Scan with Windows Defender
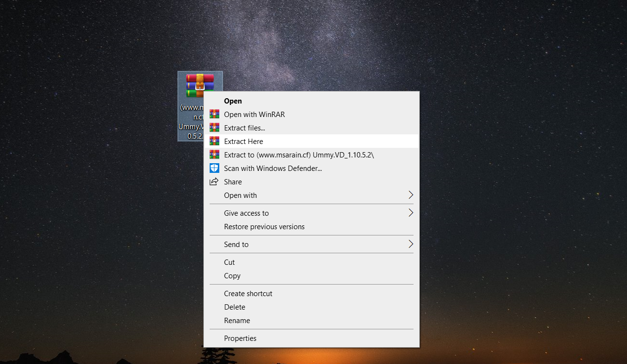This screenshot has width=627, height=364. point(312,169)
